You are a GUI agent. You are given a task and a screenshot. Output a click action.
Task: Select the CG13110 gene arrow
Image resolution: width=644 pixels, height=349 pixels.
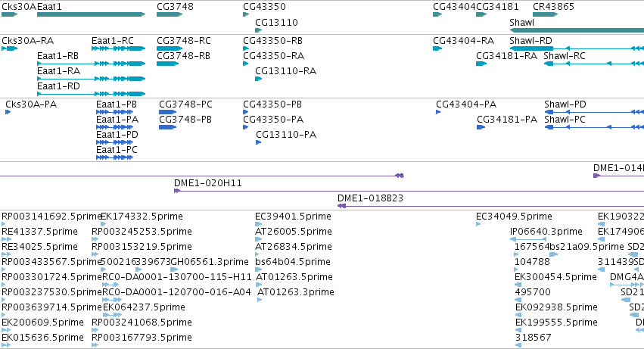258,30
